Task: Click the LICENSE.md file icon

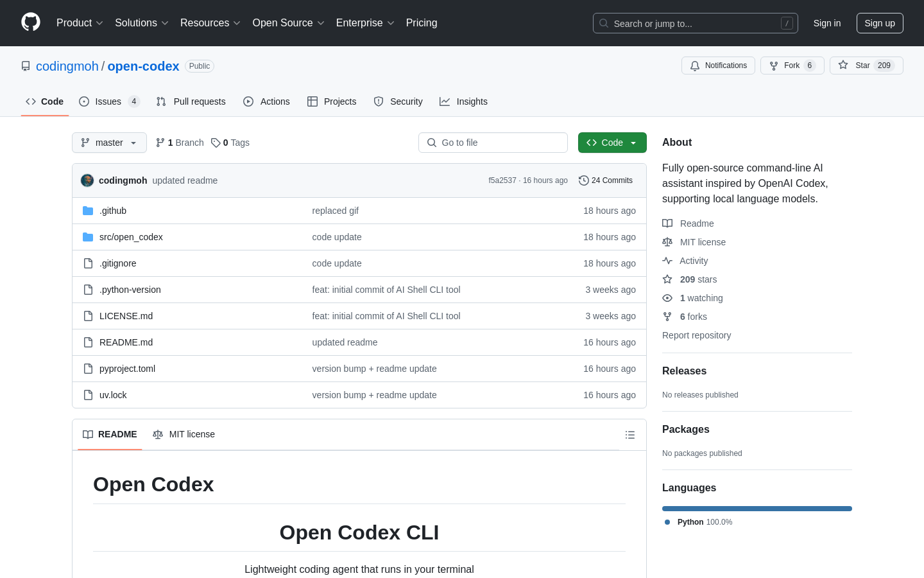Action: point(88,316)
